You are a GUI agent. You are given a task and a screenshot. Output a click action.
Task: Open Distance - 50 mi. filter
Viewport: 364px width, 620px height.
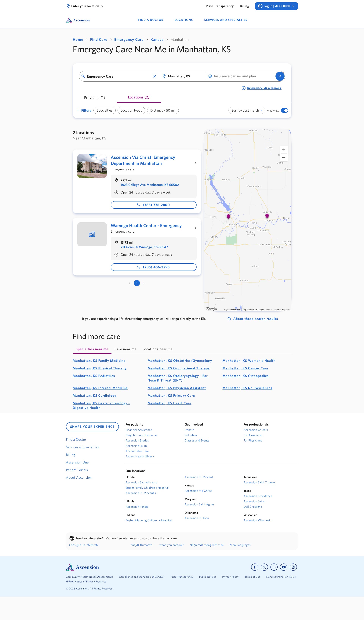pos(163,110)
